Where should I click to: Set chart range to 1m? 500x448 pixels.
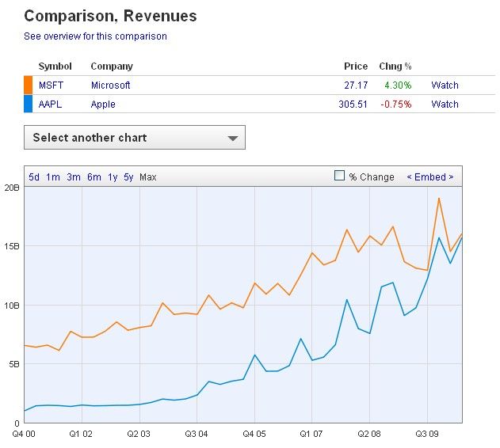click(53, 177)
